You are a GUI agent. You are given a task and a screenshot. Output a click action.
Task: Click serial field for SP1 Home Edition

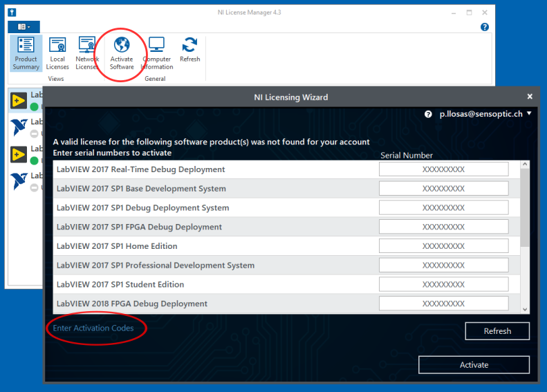point(443,246)
